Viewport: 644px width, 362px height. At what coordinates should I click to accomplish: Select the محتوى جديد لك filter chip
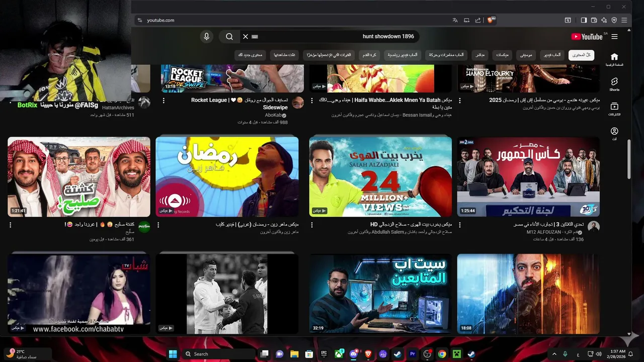pos(250,55)
